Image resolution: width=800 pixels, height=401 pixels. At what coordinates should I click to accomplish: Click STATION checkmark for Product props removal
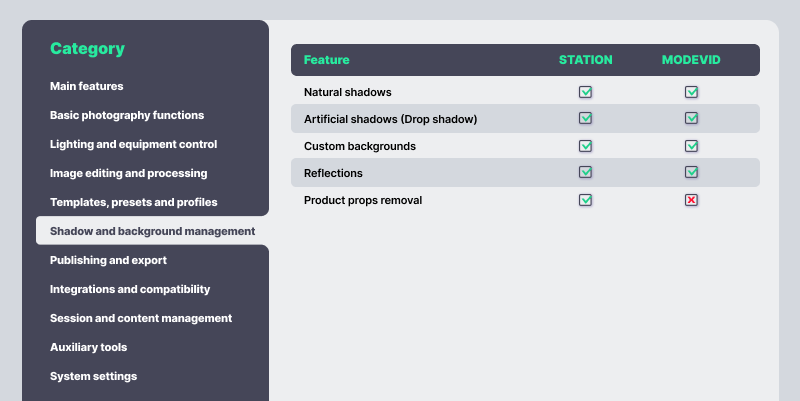tap(586, 200)
